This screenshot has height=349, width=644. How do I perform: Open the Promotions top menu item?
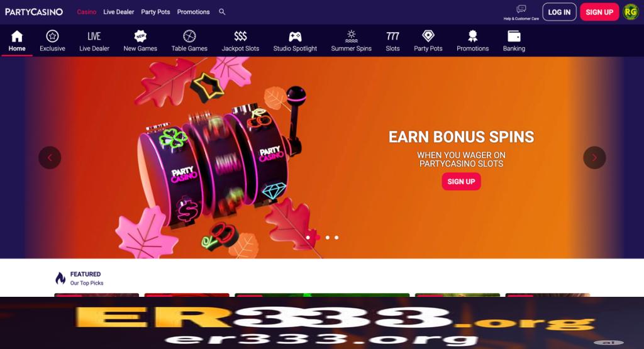[x=193, y=12]
